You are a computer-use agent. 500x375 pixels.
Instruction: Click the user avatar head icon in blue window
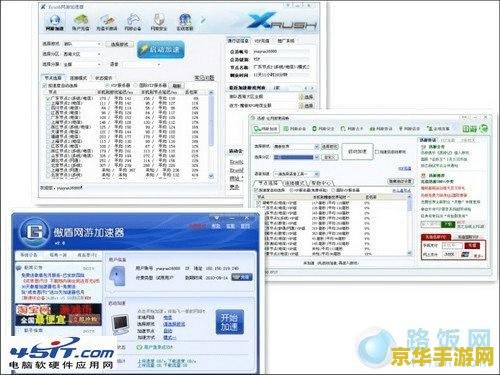coord(117,276)
